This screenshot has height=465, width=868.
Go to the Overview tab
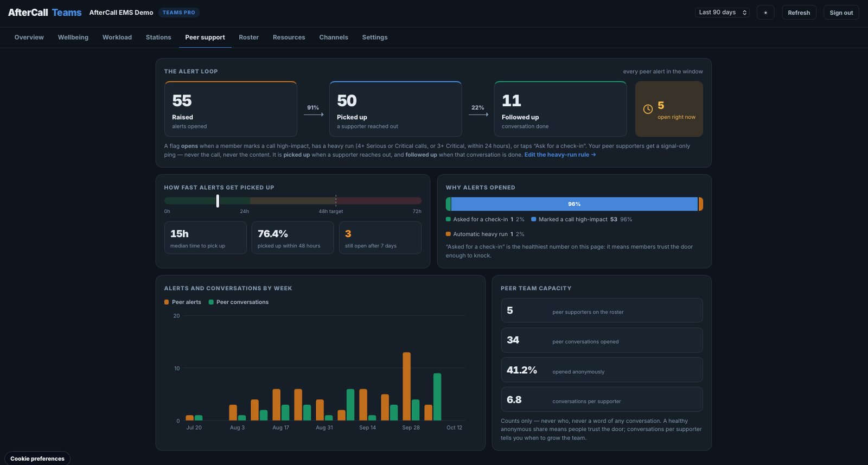[29, 37]
